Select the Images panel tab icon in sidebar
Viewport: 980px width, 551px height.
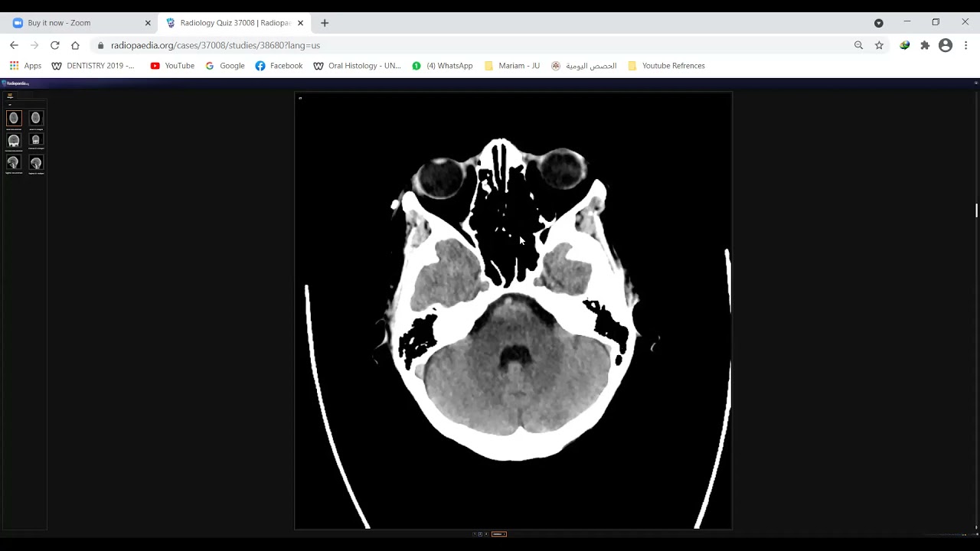pos(10,96)
